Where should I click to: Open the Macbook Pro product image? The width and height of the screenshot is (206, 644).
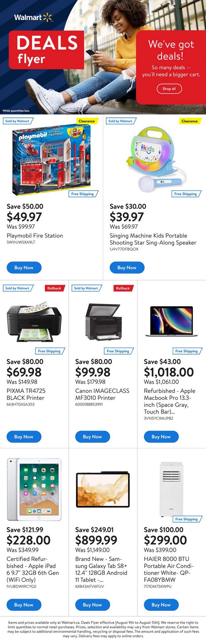[x=171, y=322]
